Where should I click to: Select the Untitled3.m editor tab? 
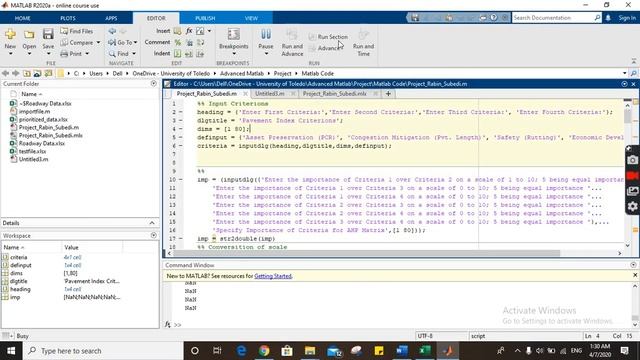point(270,93)
